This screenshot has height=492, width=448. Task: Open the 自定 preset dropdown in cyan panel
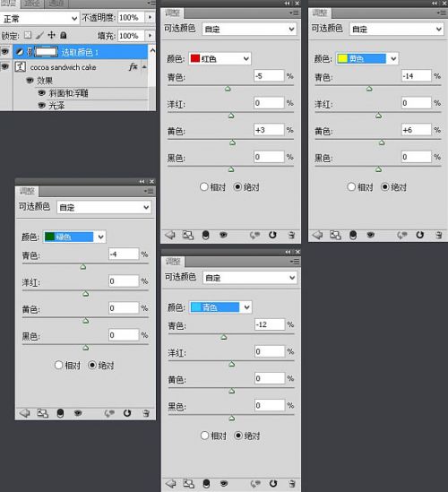(x=250, y=278)
